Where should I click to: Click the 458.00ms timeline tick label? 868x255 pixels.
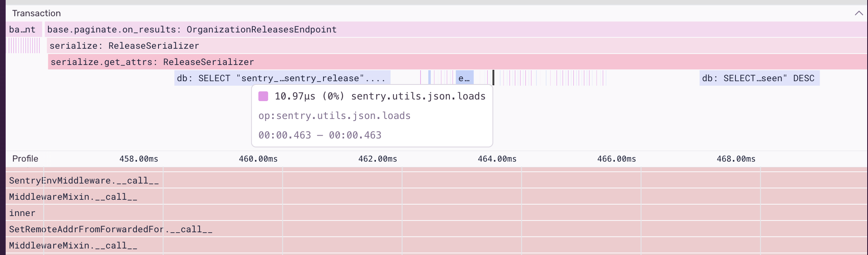(x=139, y=159)
